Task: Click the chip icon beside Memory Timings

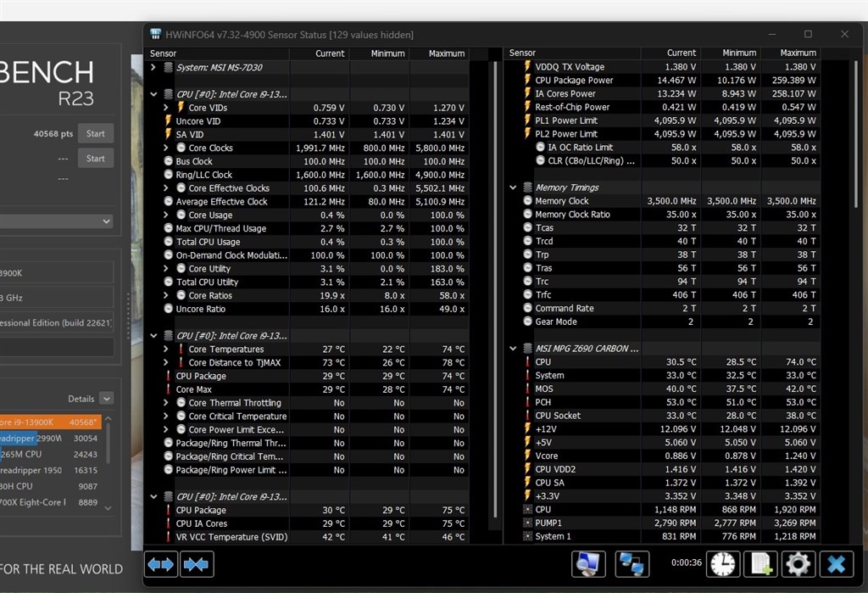Action: [x=527, y=187]
